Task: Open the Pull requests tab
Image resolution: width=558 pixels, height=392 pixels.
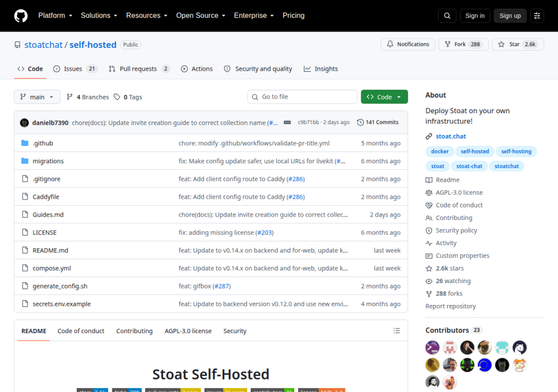Action: pos(139,69)
